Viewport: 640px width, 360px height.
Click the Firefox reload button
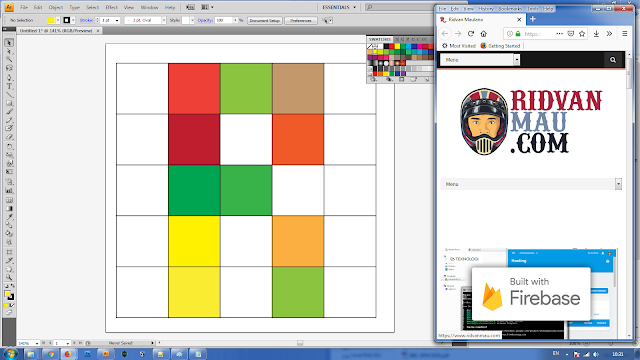471,34
